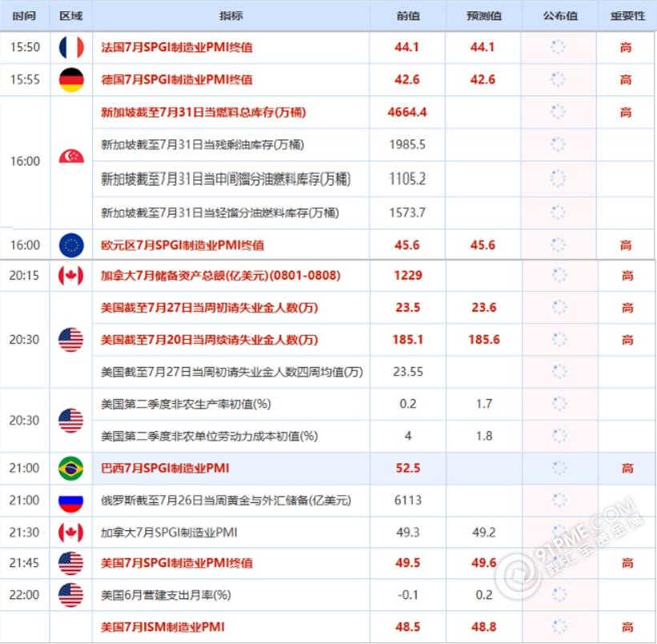Select the European Union flag icon
Image resolution: width=657 pixels, height=644 pixels.
[71, 245]
